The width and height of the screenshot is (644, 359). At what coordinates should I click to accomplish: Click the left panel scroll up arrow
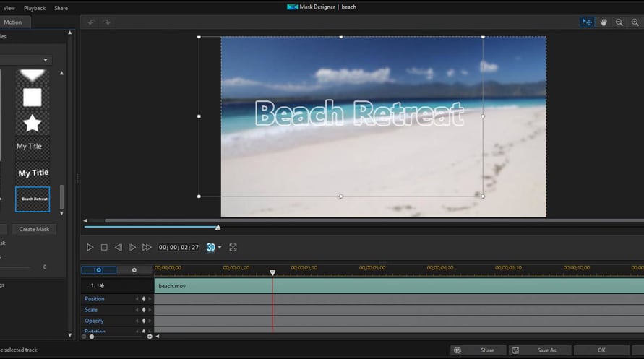(x=70, y=33)
